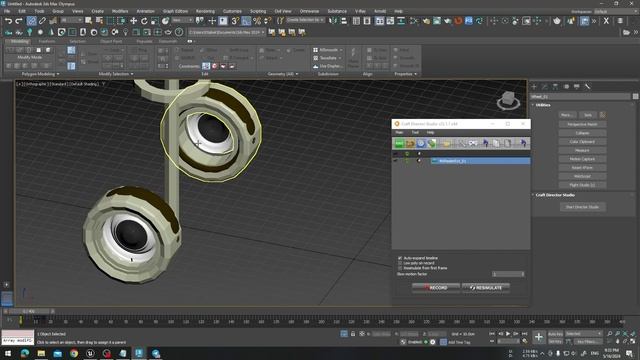640x360 pixels.
Task: Click green first icon in Craft Director toolbar
Action: click(x=399, y=143)
